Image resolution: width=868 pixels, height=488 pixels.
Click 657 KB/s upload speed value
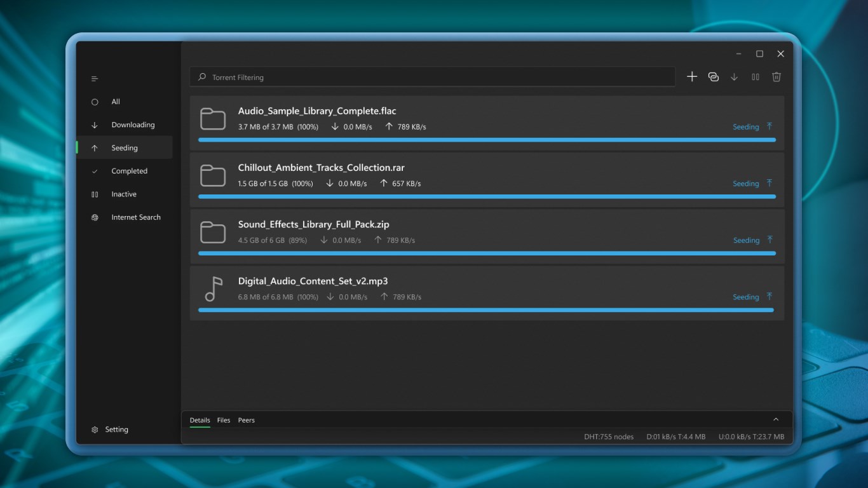pyautogui.click(x=407, y=184)
